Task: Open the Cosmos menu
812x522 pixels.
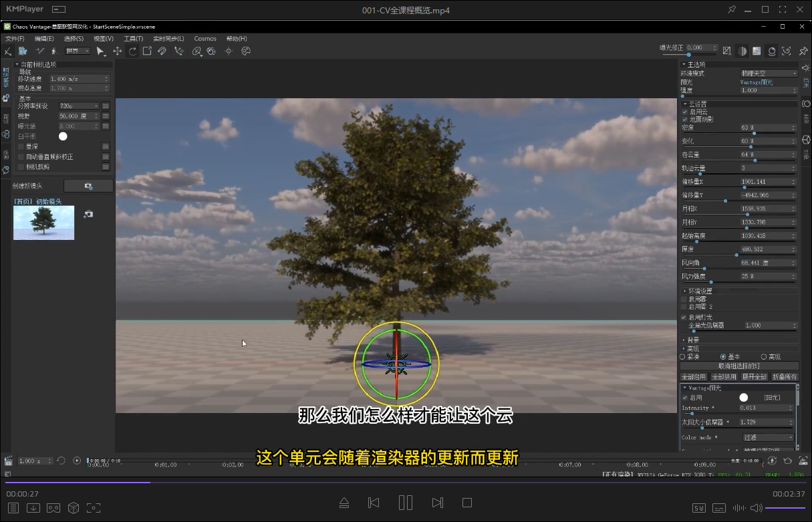Action: tap(205, 39)
